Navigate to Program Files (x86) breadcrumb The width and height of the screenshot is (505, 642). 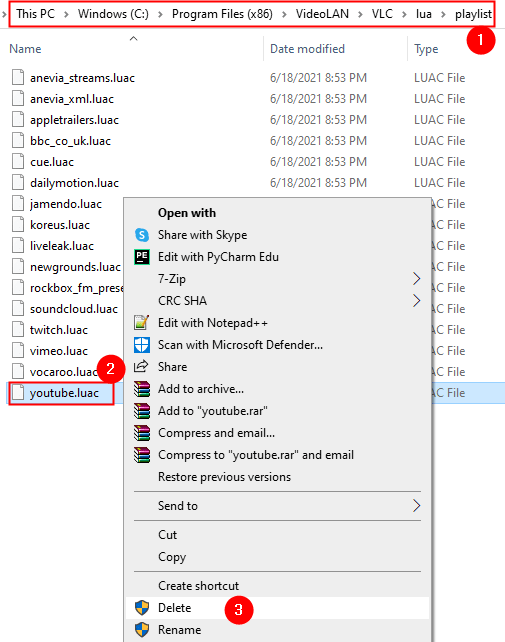222,14
